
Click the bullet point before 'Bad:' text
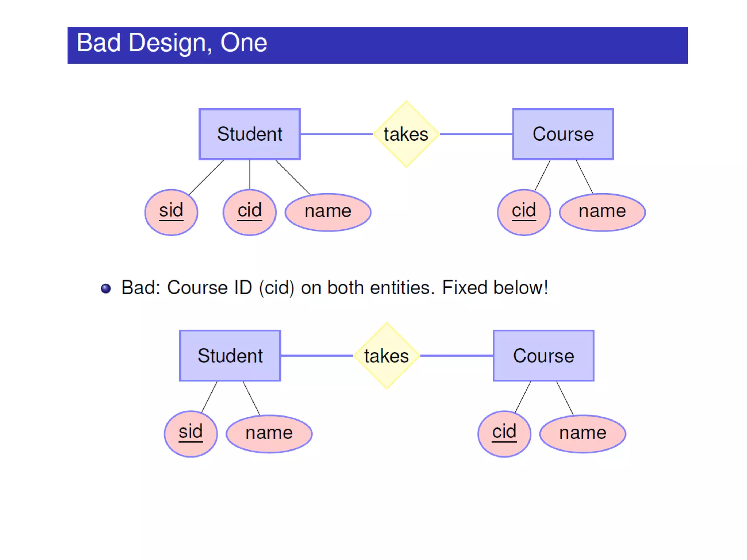click(x=106, y=288)
